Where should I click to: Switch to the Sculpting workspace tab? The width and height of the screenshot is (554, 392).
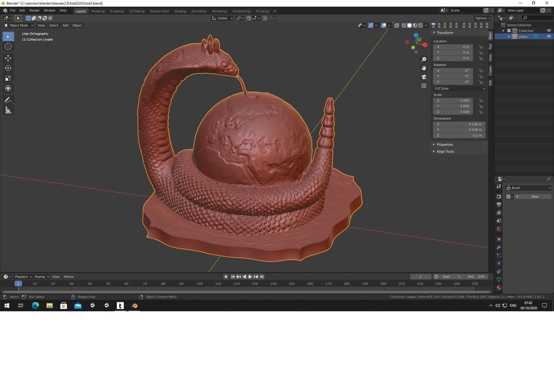pyautogui.click(x=117, y=11)
